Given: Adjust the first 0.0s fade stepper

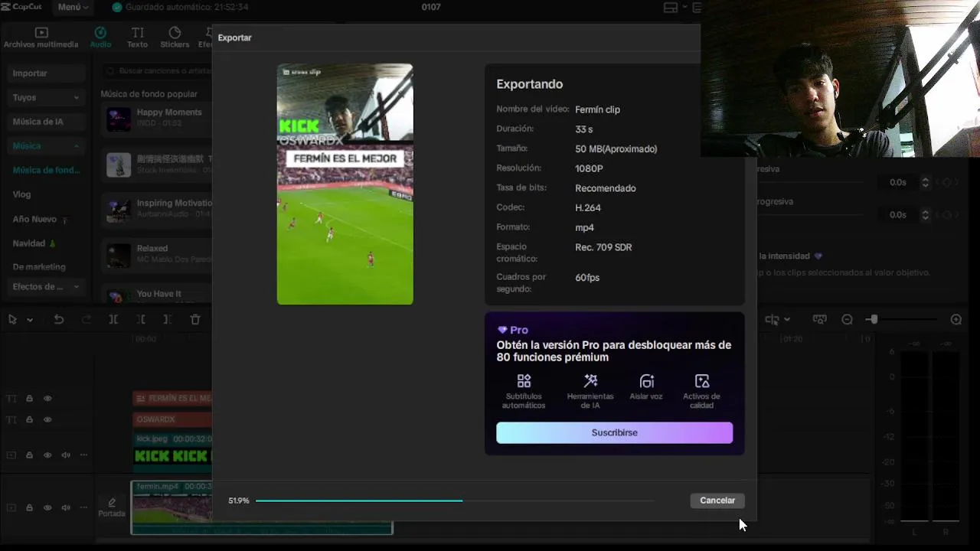Looking at the screenshot, I should tap(925, 182).
